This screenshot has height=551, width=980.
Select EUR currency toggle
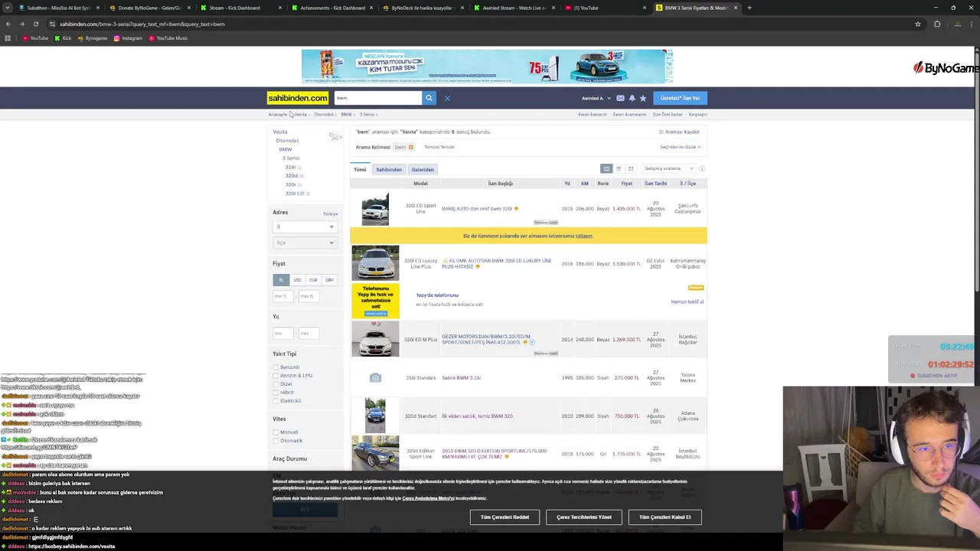[313, 280]
